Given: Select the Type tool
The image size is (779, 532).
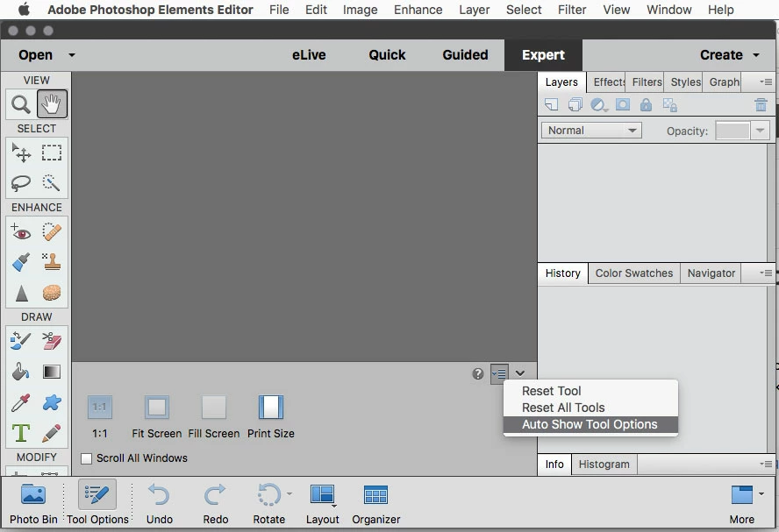Looking at the screenshot, I should [21, 433].
